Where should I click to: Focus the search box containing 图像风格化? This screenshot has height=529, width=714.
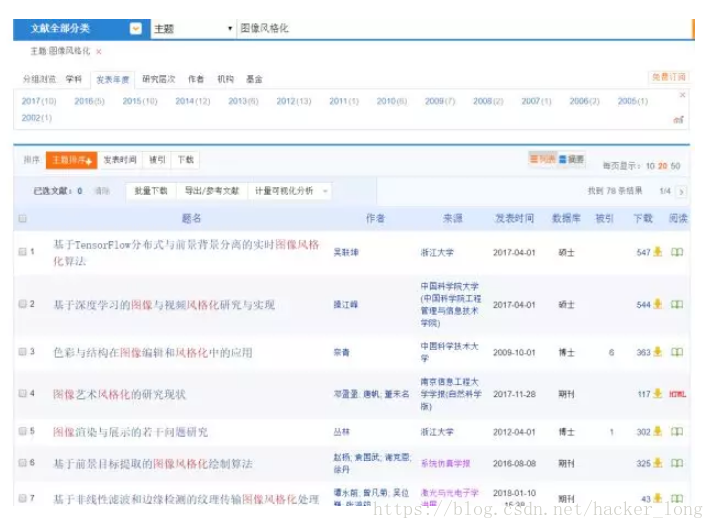click(464, 29)
